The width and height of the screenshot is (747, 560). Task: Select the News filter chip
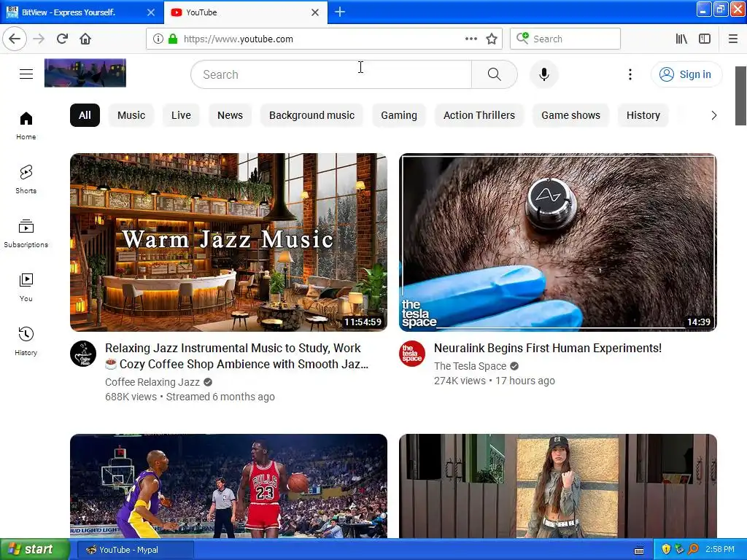click(230, 115)
